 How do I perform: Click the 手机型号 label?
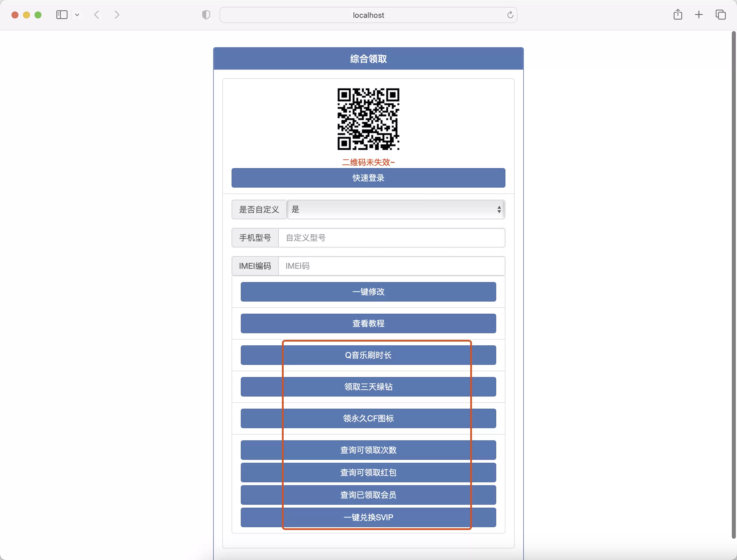click(x=255, y=238)
